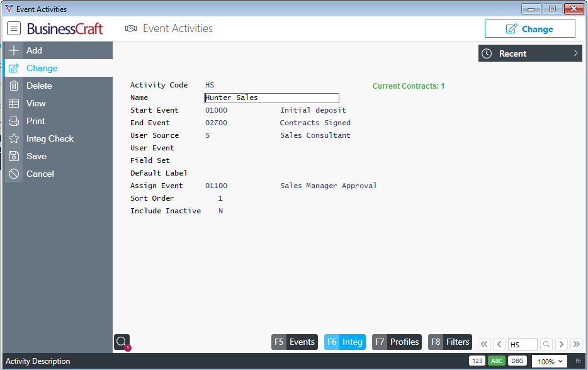Open the search magnifier with notification badge
The height and width of the screenshot is (370, 588).
coord(122,342)
